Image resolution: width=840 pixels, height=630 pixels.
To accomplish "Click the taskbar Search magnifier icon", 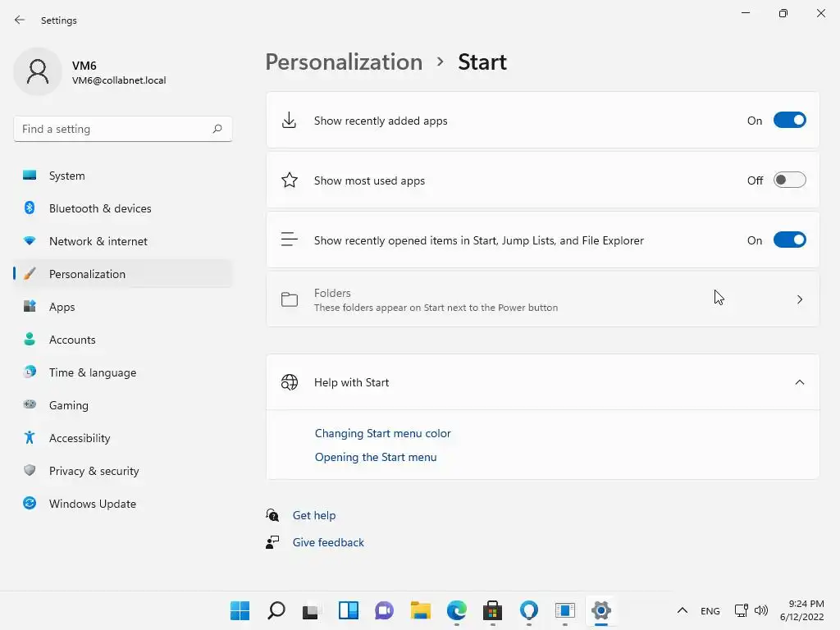I will 276,610.
